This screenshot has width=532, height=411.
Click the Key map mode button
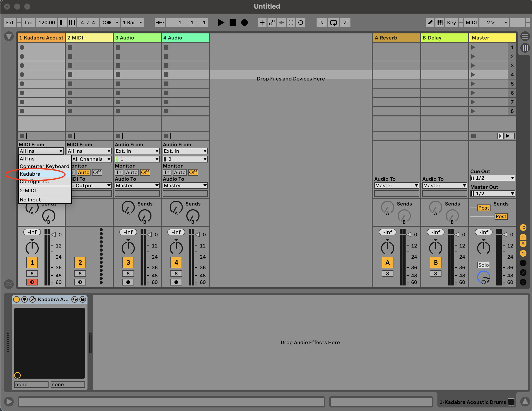click(x=451, y=23)
